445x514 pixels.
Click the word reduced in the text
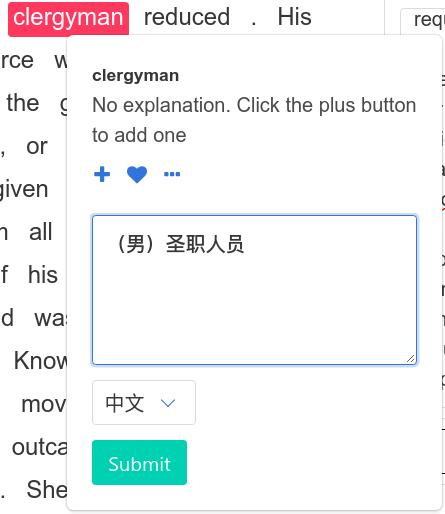click(187, 17)
